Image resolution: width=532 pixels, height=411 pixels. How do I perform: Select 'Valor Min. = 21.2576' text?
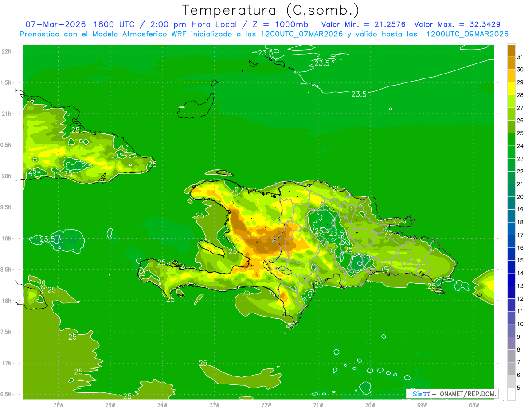(363, 24)
